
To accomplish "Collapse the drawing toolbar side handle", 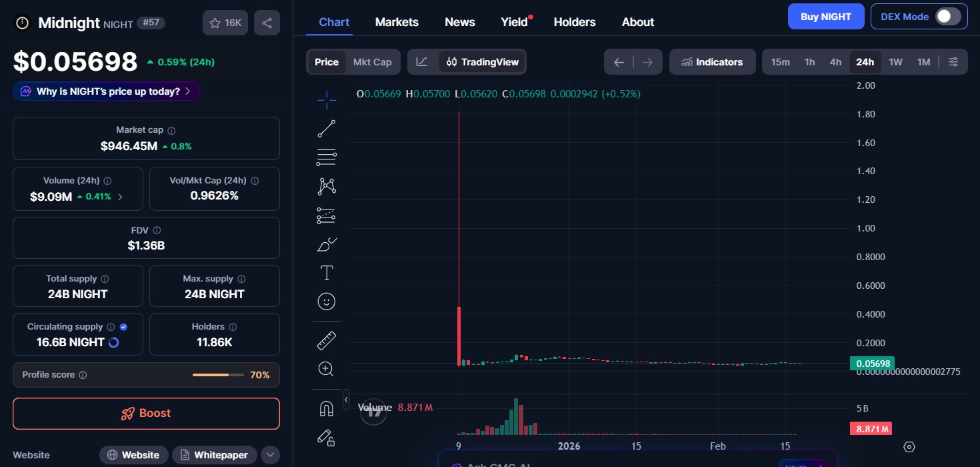I will coord(346,400).
